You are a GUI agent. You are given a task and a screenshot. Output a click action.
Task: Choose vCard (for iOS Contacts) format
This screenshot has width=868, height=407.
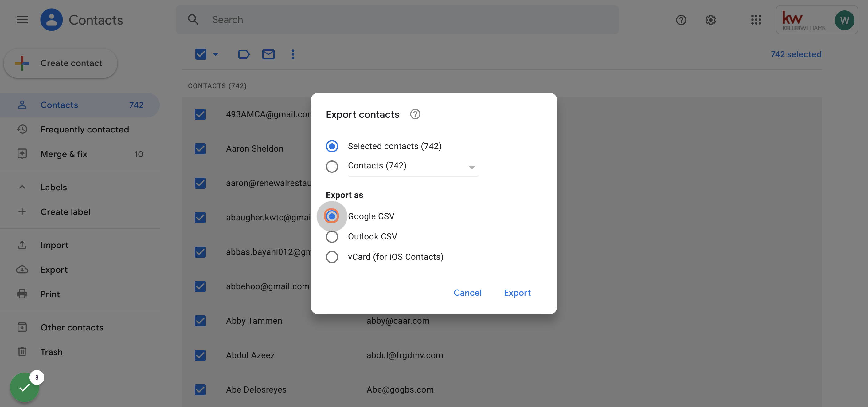332,257
